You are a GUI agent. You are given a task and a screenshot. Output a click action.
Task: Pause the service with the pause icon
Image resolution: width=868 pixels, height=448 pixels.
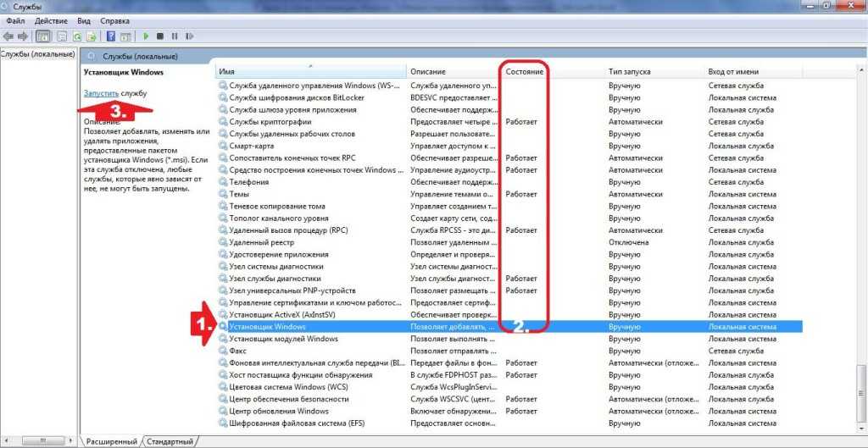[175, 36]
